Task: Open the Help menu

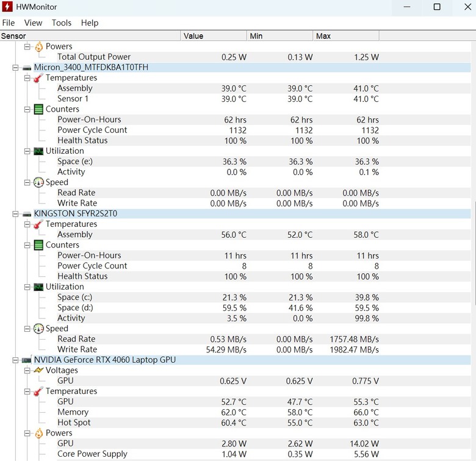Action: click(90, 23)
